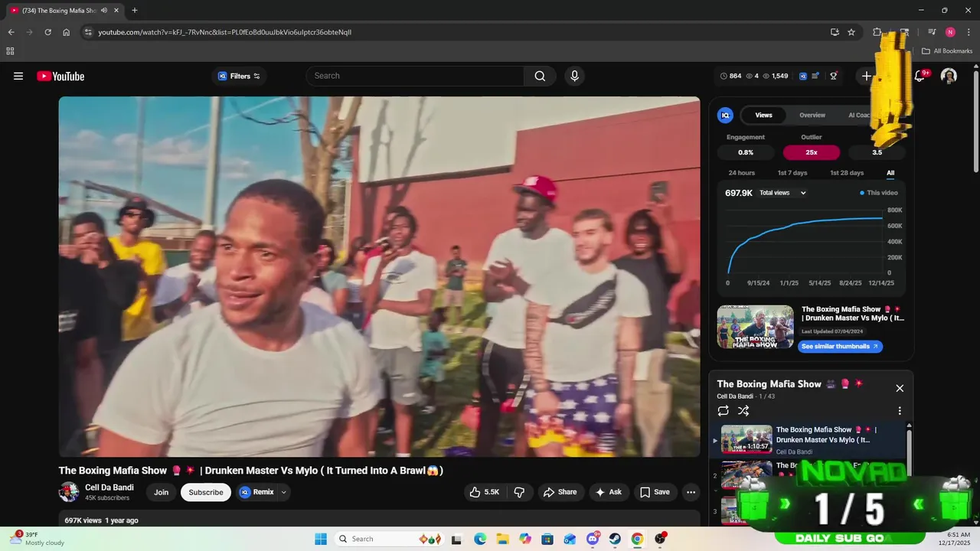Click the vidIQ Remix button

256,492
